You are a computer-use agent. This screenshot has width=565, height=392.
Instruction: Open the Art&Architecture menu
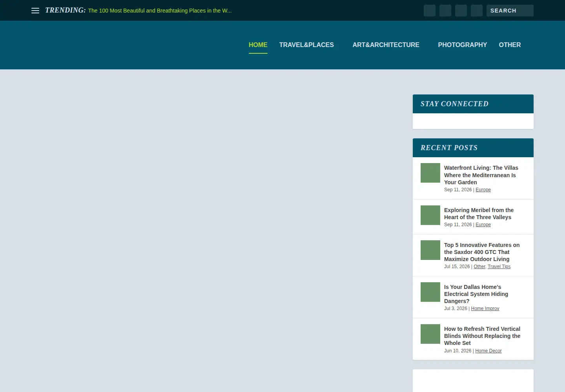click(386, 45)
